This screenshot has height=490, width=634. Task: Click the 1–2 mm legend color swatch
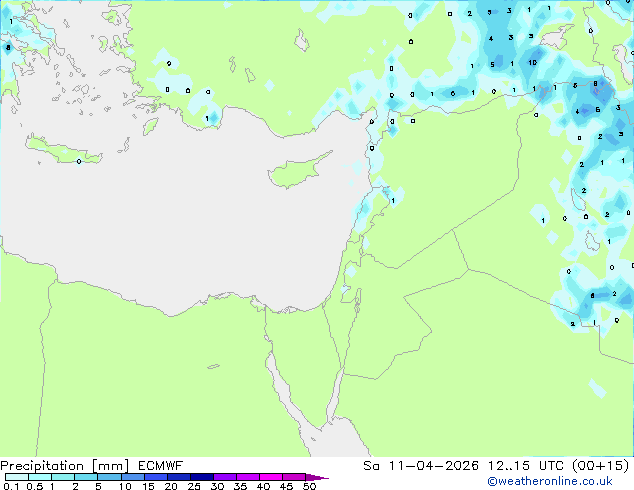point(63,477)
